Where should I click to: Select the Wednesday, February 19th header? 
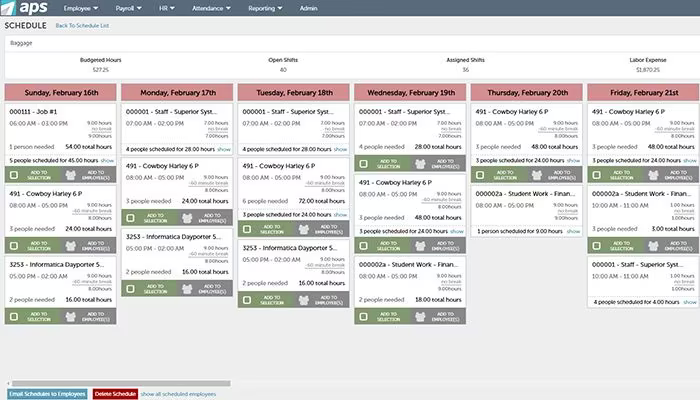coord(410,92)
